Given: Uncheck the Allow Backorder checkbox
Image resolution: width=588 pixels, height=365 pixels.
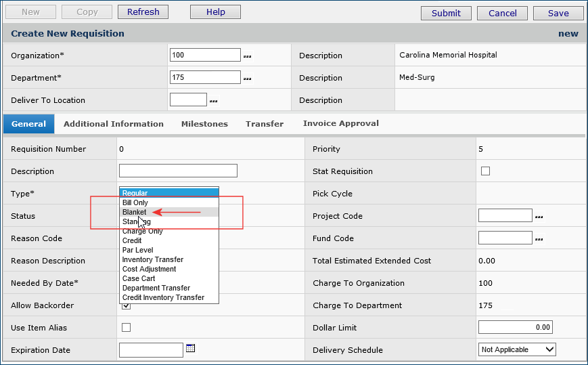Looking at the screenshot, I should pos(126,306).
